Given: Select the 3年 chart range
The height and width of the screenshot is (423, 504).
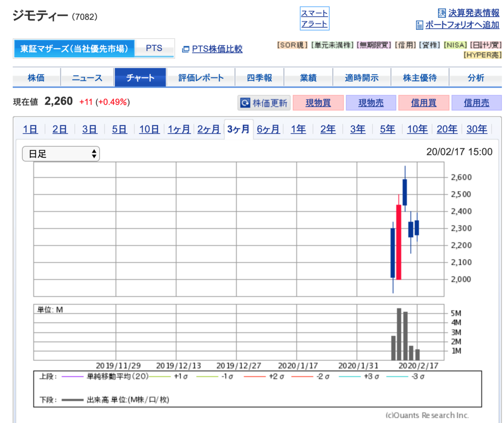Looking at the screenshot, I should pyautogui.click(x=358, y=129).
